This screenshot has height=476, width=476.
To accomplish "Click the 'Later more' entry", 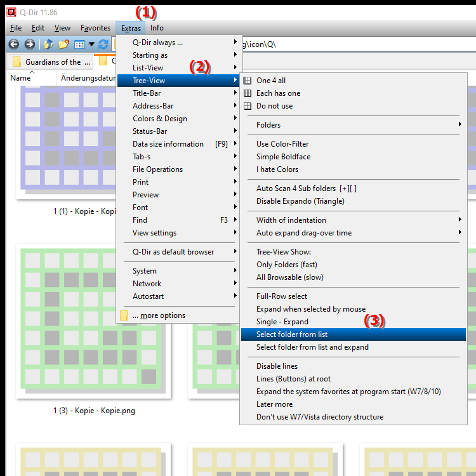I will click(x=354, y=404).
